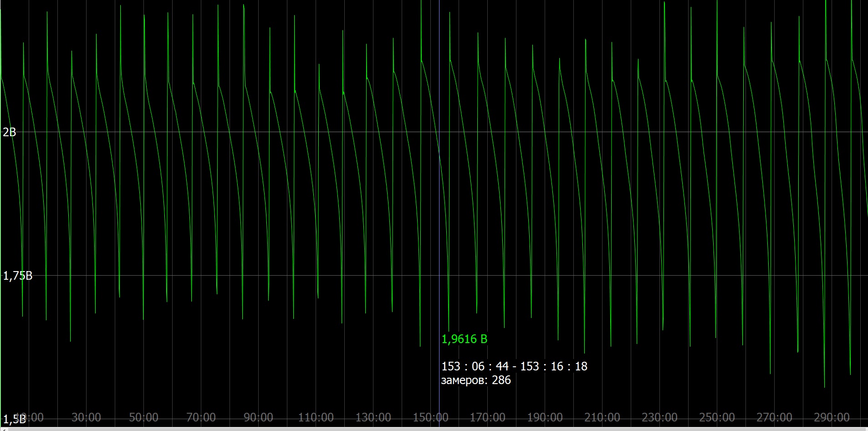The width and height of the screenshot is (868, 431).
Task: Click the 153:06:44 - 153:16:18 time range text
Action: pos(514,366)
